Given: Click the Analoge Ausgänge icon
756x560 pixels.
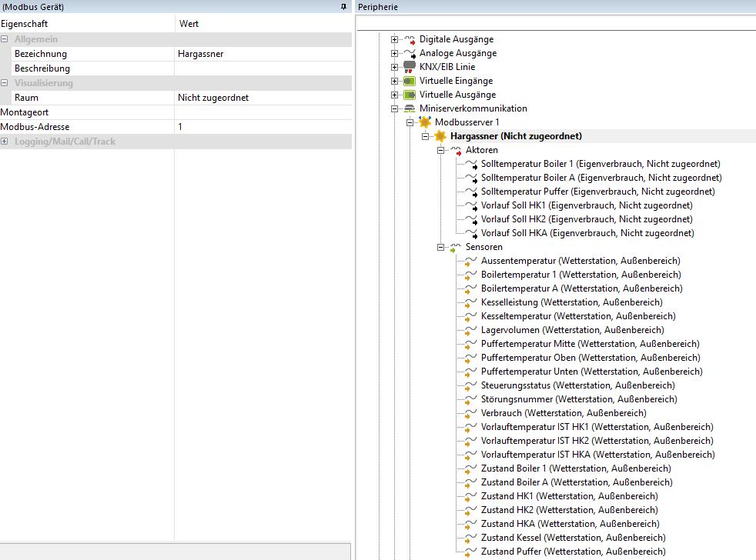Looking at the screenshot, I should [410, 54].
